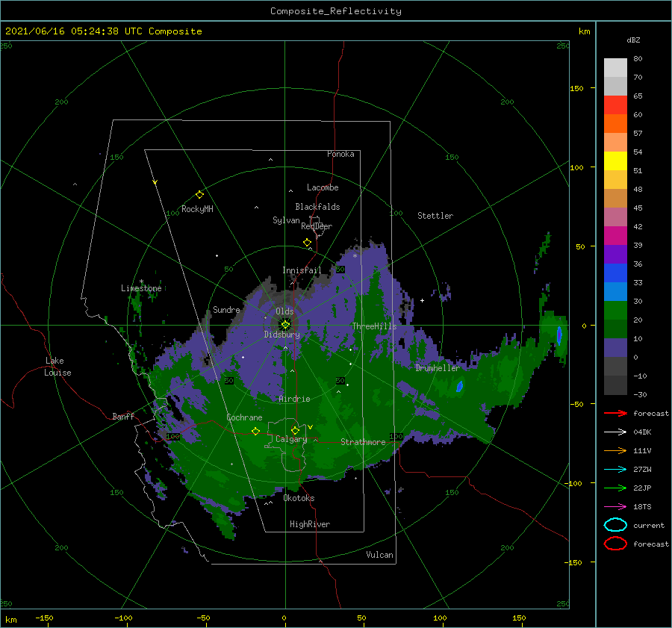The height and width of the screenshot is (628, 672).
Task: Click the cyan current ellipse in legend
Action: [615, 525]
